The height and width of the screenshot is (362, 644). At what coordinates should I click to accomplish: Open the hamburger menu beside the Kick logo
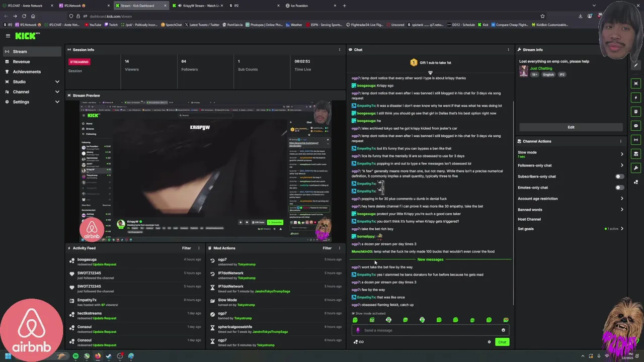click(8, 36)
